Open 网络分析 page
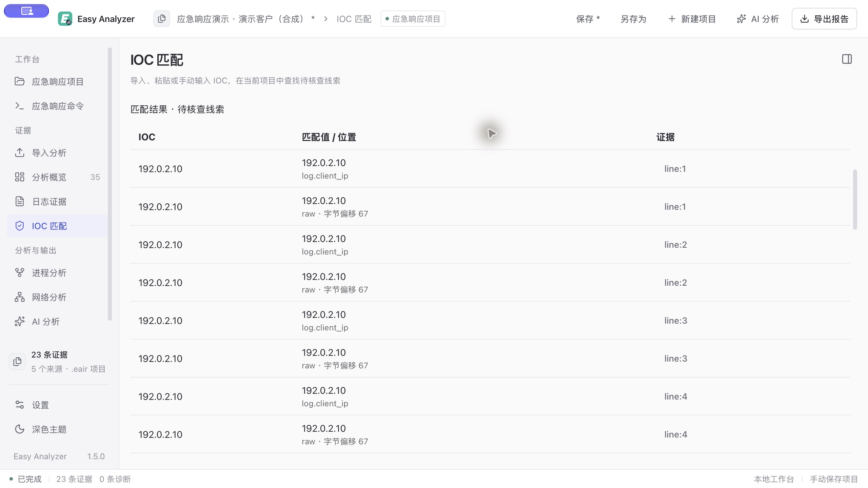 57,297
